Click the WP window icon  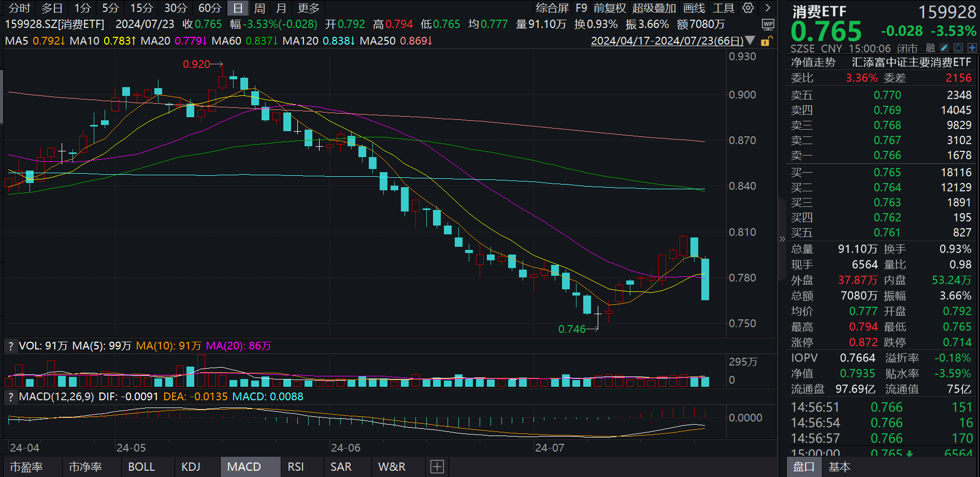768,24
